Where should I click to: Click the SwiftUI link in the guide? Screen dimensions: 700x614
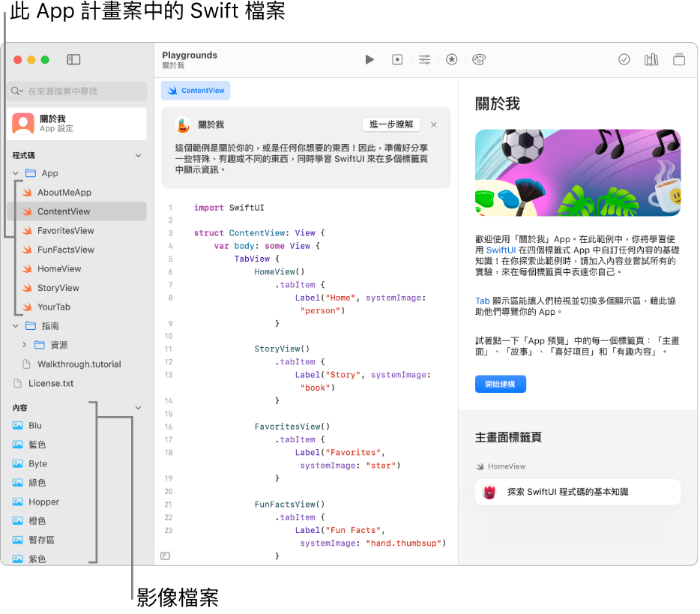click(501, 250)
